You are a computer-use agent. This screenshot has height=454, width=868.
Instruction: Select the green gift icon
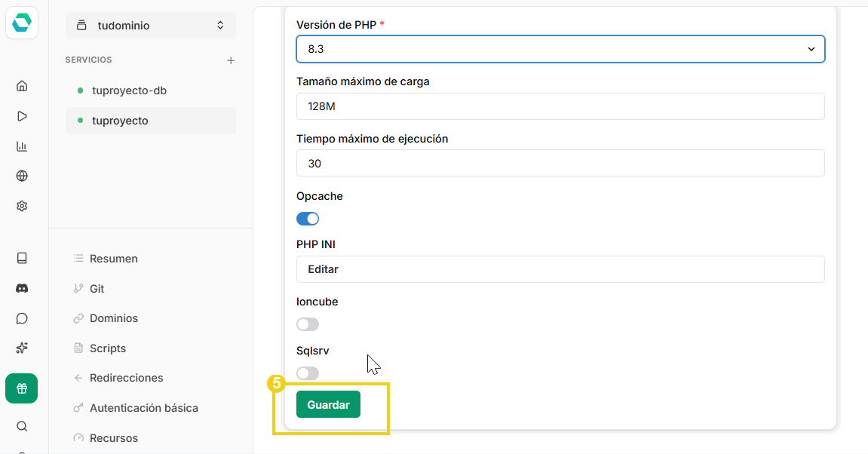pyautogui.click(x=21, y=388)
